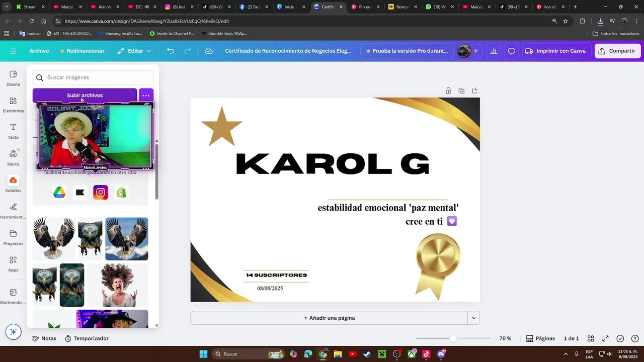This screenshot has width=644, height=362.
Task: Open the Redimensionar menu
Action: [x=82, y=51]
